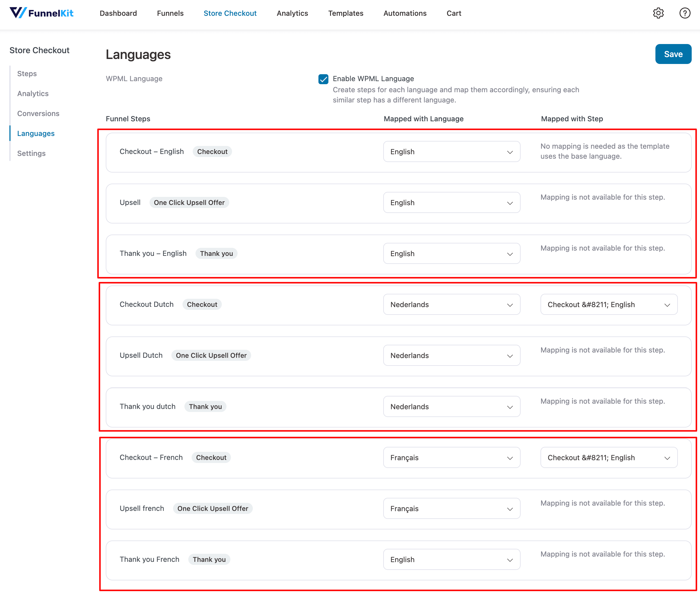
Task: Switch to Analytics in top navigation
Action: pos(292,13)
